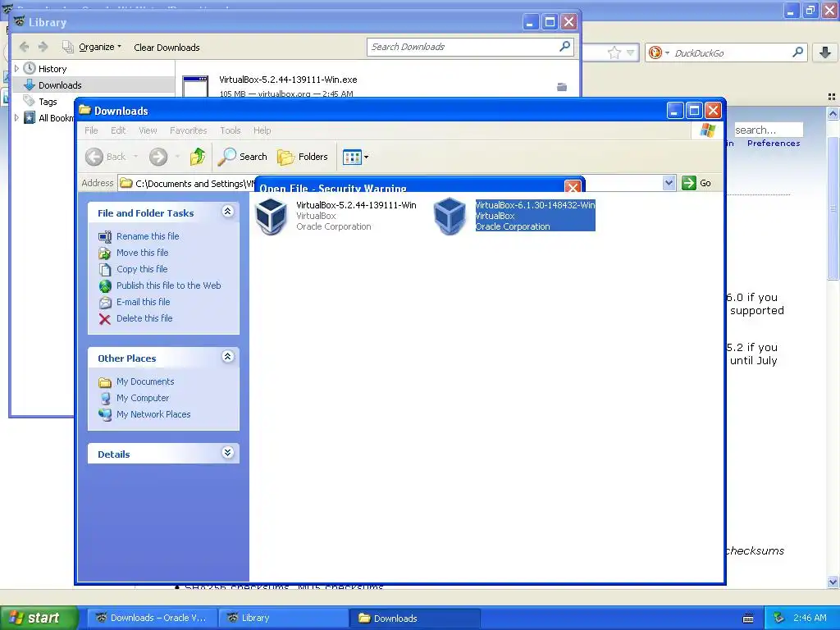Toggle the Folders pane
Viewport: 840px width, 630px height.
point(303,157)
